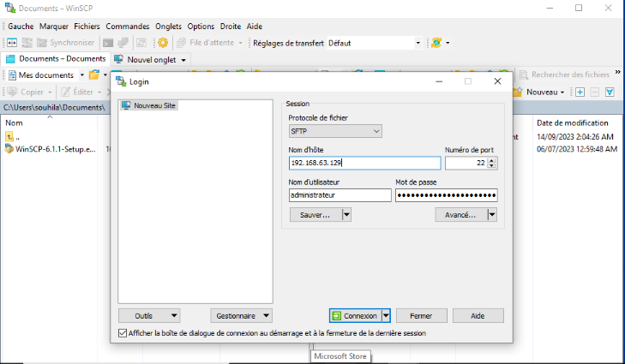Expand the Avancé button dropdown arrow
This screenshot has width=625, height=364.
coord(492,215)
